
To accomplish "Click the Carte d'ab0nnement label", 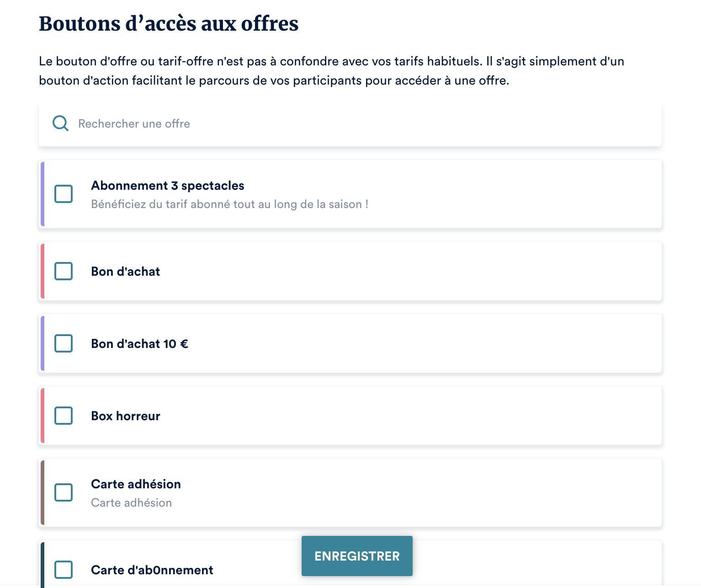I will [x=152, y=570].
